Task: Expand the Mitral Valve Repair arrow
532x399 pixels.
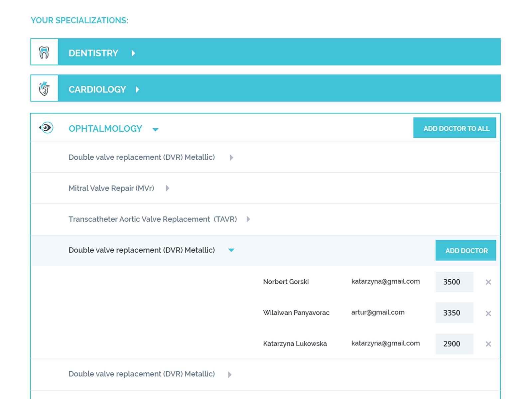Action: pos(168,188)
